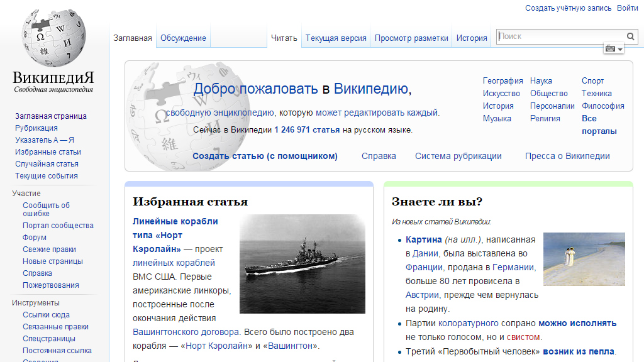Open the Искусство portal

tap(501, 94)
